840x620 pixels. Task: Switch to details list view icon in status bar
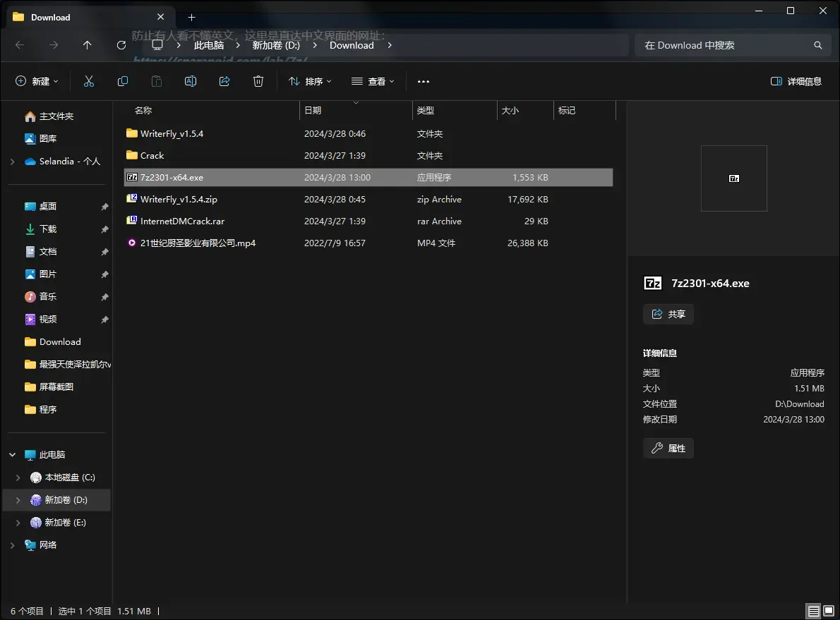pos(813,611)
